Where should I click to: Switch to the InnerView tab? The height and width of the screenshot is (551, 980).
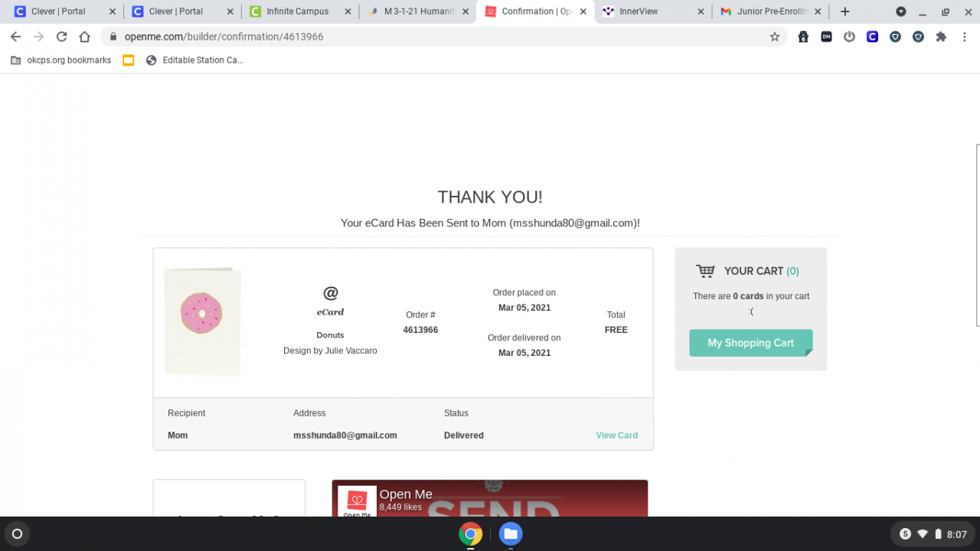pos(652,11)
